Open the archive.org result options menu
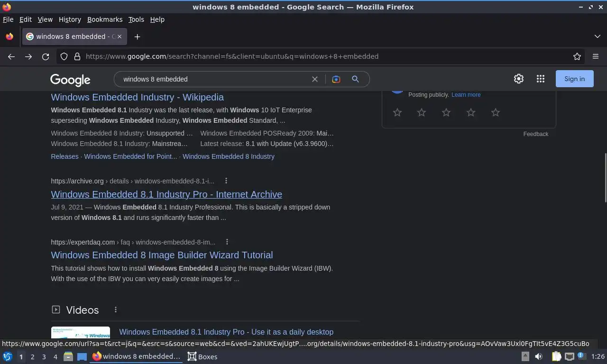This screenshot has width=607, height=364. (226, 181)
